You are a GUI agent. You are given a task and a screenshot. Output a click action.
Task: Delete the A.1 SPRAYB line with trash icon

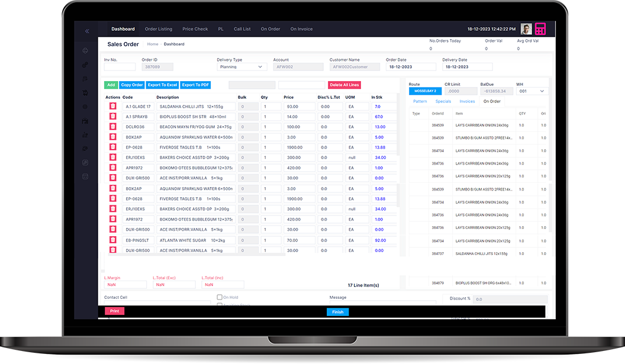point(112,117)
